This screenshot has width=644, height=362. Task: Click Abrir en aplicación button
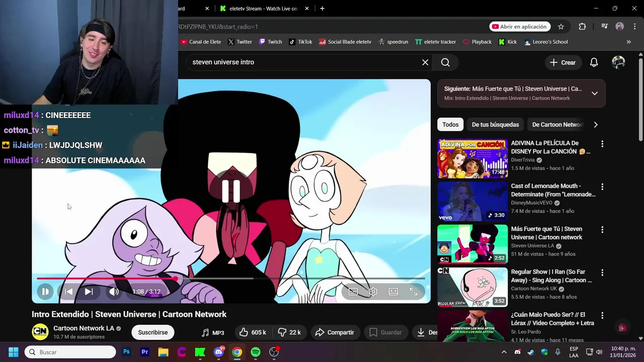tap(520, 27)
